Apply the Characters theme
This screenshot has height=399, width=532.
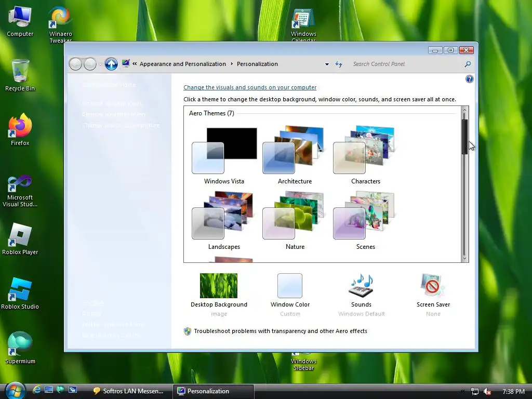tap(365, 155)
